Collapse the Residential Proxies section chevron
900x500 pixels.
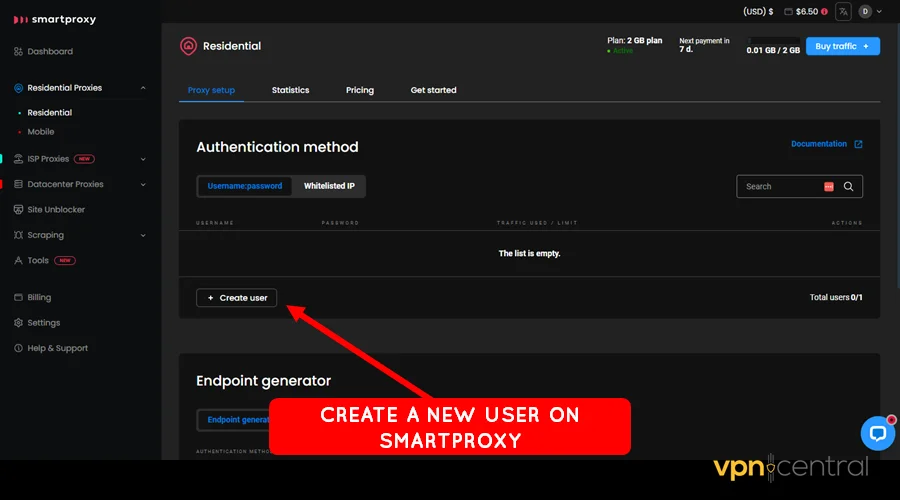pos(143,88)
